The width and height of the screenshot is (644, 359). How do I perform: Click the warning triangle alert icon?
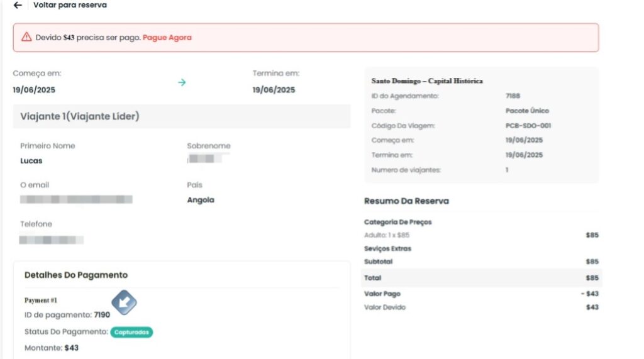[26, 37]
